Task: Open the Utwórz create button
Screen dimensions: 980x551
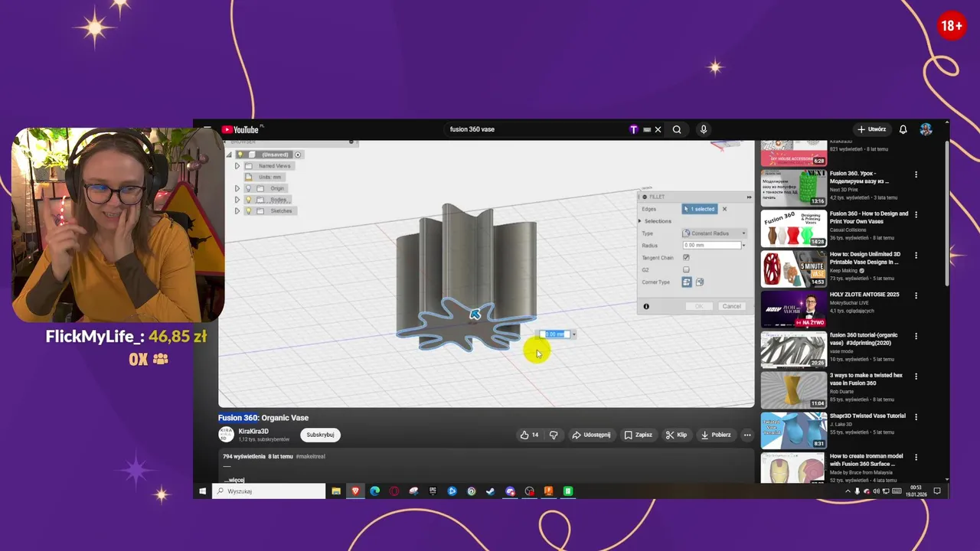Action: pos(871,129)
